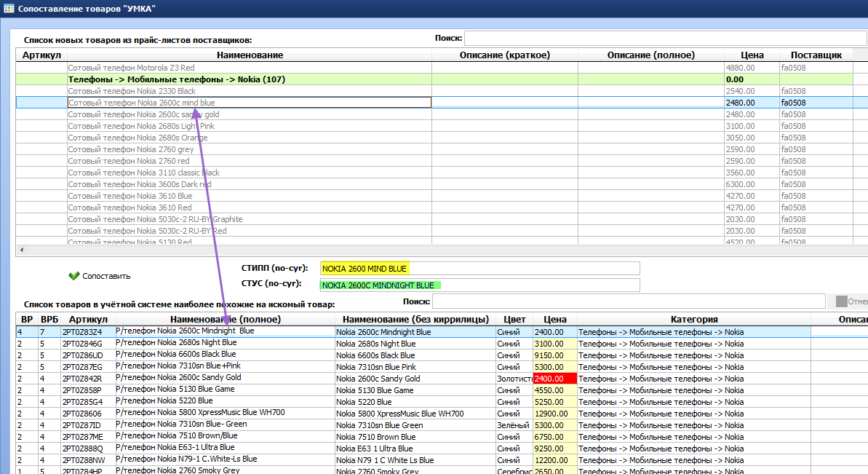The height and width of the screenshot is (474, 868).
Task: Select the row Р/телефон Nokia 2600c Sandy Gold
Action: tap(442, 378)
